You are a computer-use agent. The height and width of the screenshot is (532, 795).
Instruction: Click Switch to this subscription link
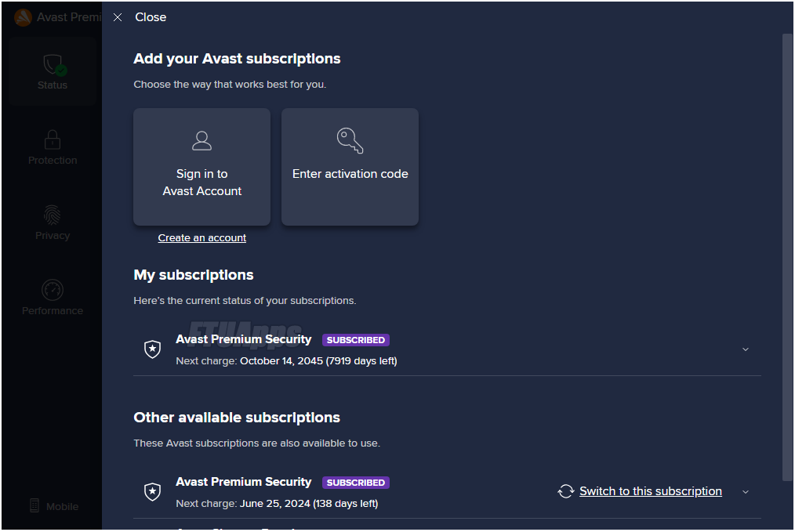(651, 491)
